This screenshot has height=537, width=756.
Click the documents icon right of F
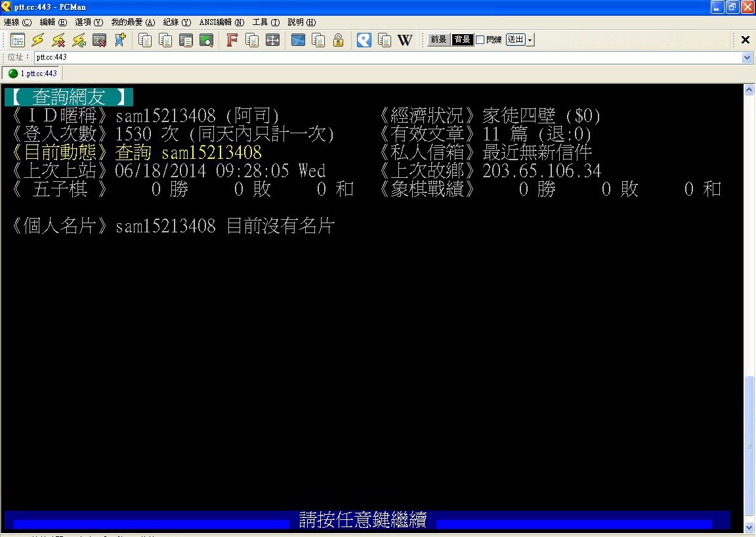pos(252,40)
